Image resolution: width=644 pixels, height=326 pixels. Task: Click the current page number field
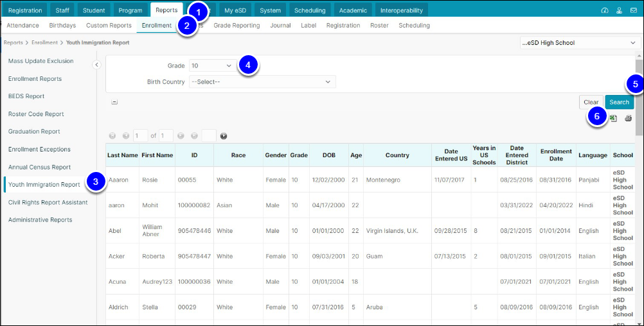[141, 136]
